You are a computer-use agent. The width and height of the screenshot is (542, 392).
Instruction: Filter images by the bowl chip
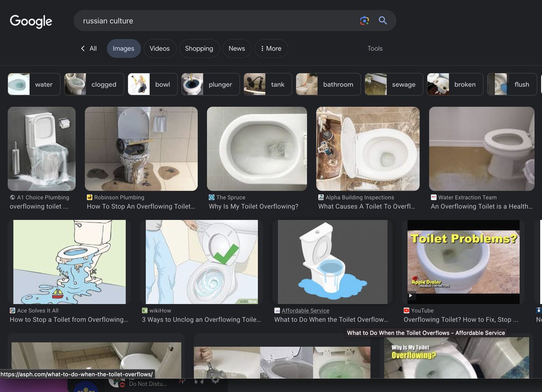(x=153, y=84)
